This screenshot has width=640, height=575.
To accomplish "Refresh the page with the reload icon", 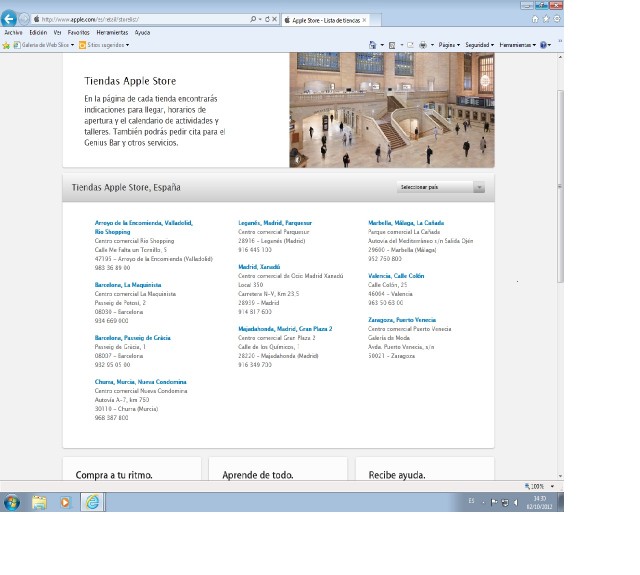I will tap(267, 19).
